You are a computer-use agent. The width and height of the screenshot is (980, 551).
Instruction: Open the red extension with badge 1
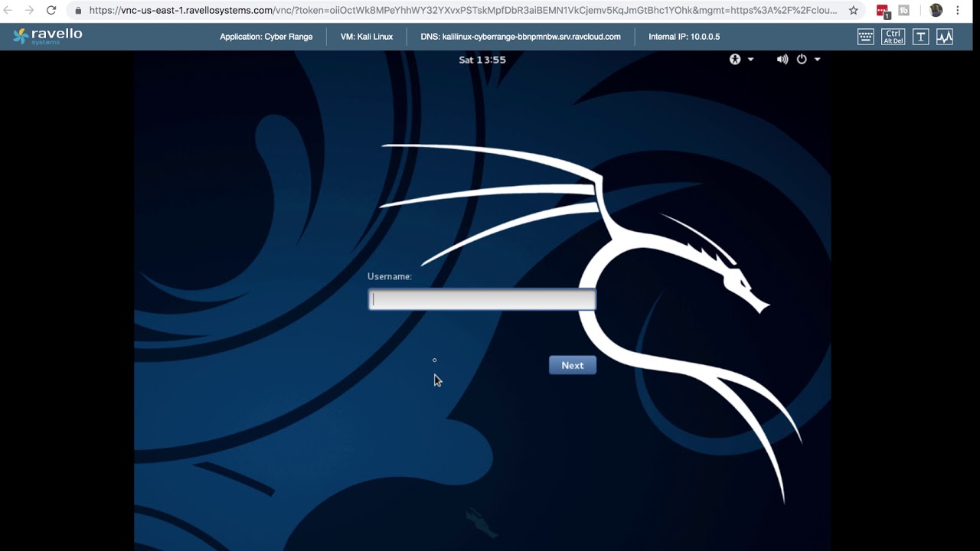(884, 11)
